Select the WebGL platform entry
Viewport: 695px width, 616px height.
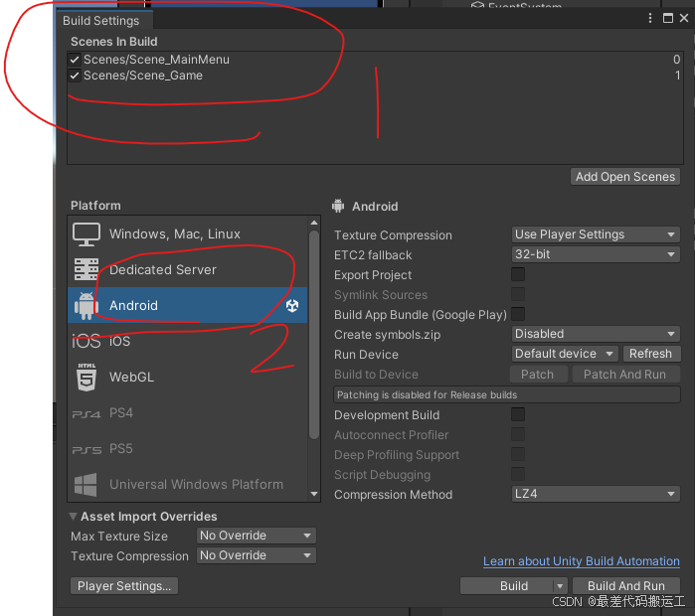click(x=188, y=378)
